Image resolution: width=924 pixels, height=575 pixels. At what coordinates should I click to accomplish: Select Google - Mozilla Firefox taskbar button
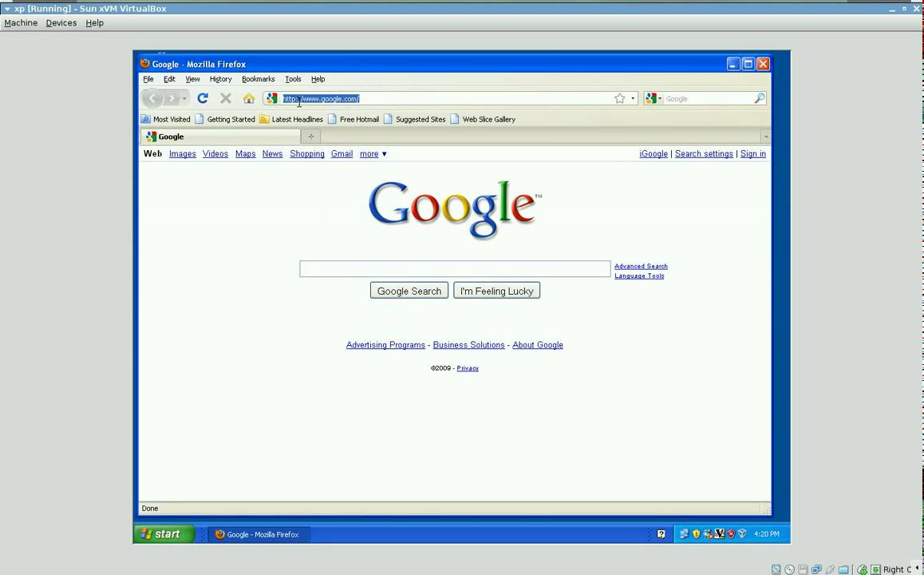[x=259, y=534]
